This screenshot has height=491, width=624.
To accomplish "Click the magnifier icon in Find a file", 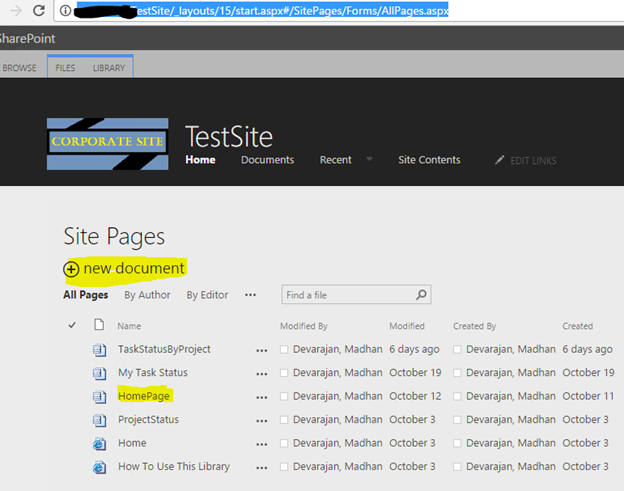I will [x=421, y=295].
